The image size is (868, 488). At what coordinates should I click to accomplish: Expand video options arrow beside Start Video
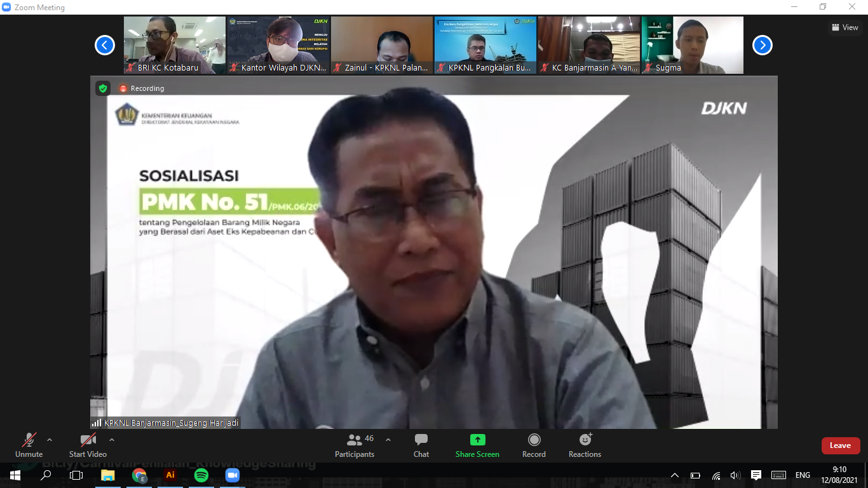[x=112, y=440]
